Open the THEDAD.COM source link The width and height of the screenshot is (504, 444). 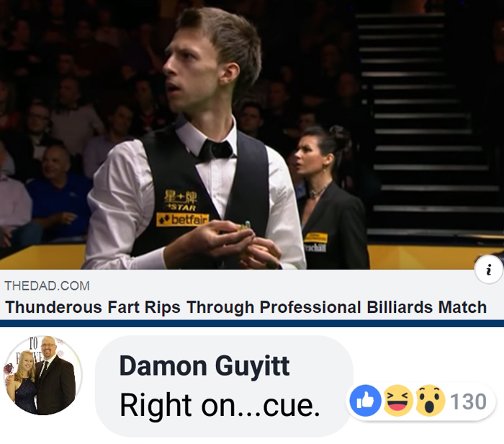[48, 285]
